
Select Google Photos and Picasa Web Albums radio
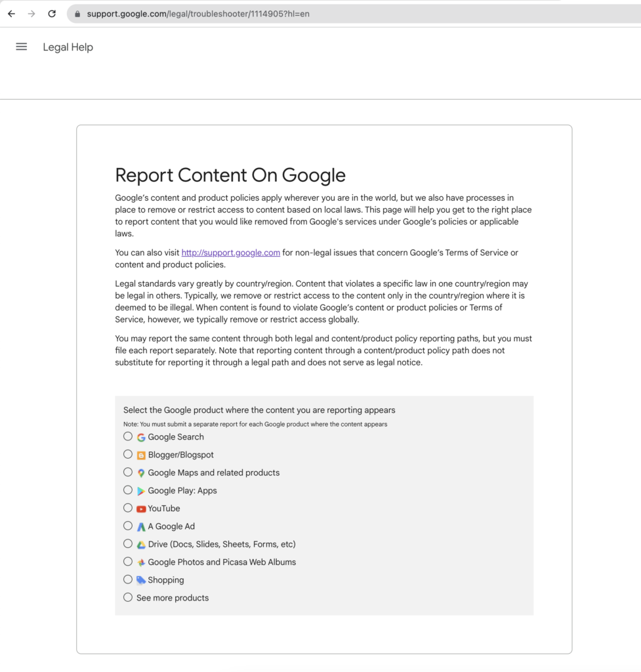(x=128, y=562)
